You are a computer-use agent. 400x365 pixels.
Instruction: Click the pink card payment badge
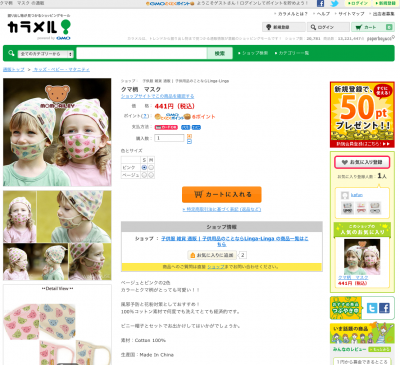(x=166, y=127)
